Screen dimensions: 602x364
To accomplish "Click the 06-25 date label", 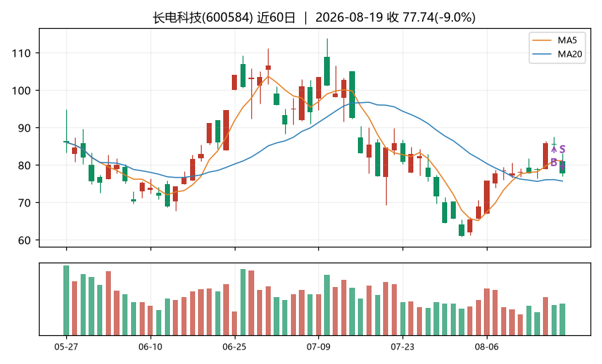I will pos(235,347).
